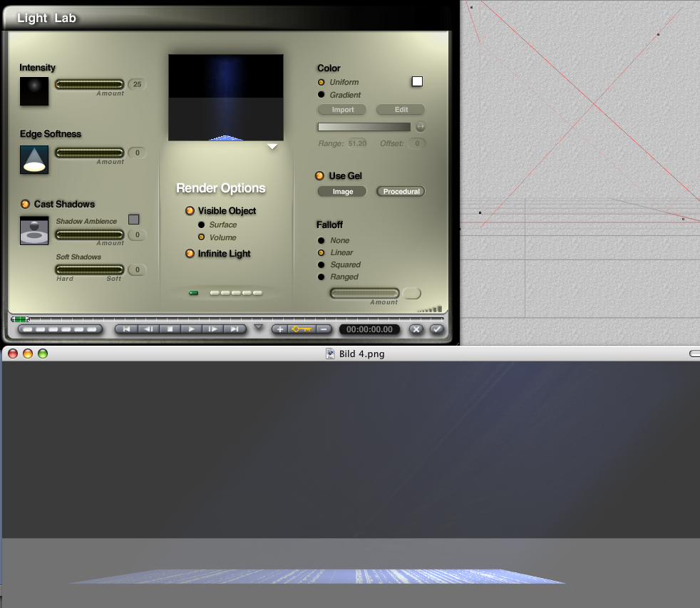Image resolution: width=700 pixels, height=608 pixels.
Task: Select Uniform color mode
Action: click(321, 82)
